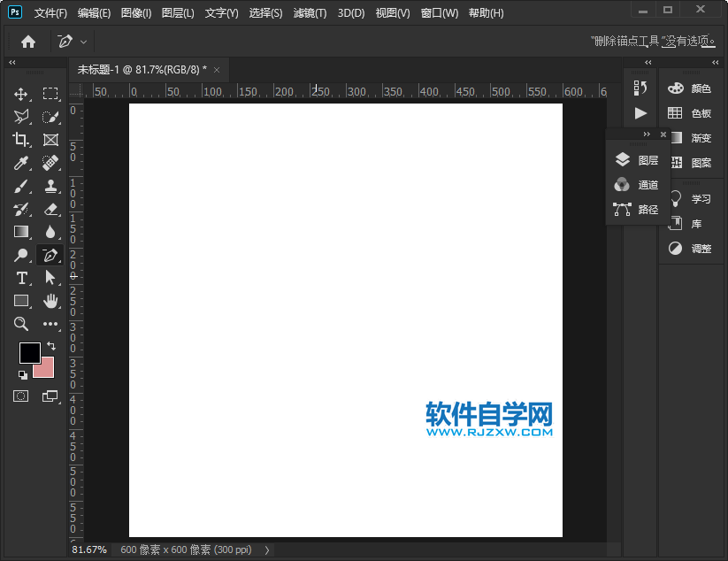Select the Clone Stamp tool
The height and width of the screenshot is (561, 728).
[50, 186]
